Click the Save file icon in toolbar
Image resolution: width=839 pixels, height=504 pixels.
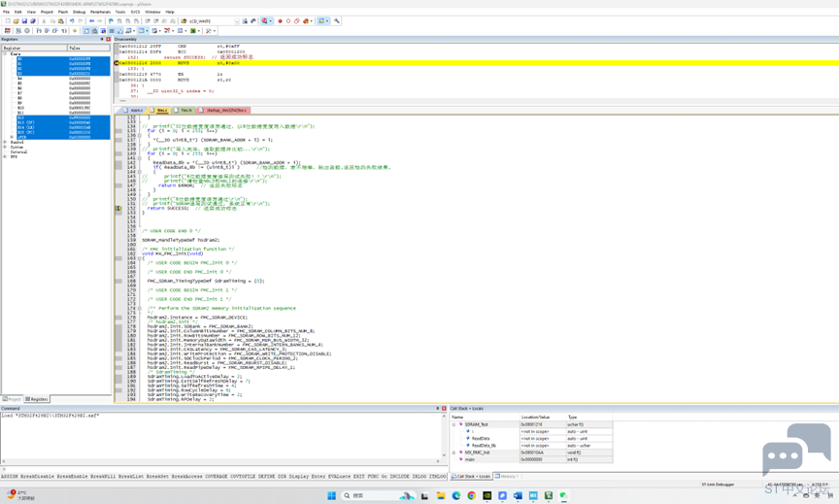(24, 20)
